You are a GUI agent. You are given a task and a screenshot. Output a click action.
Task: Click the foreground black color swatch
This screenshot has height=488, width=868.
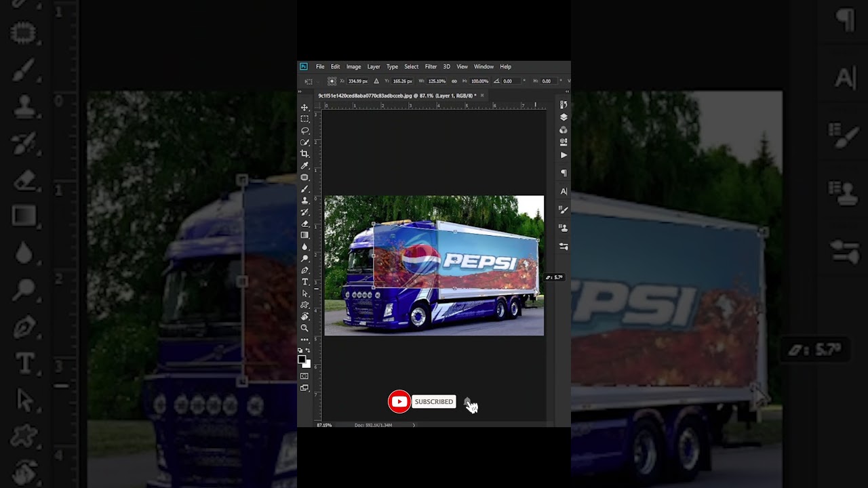click(x=302, y=359)
